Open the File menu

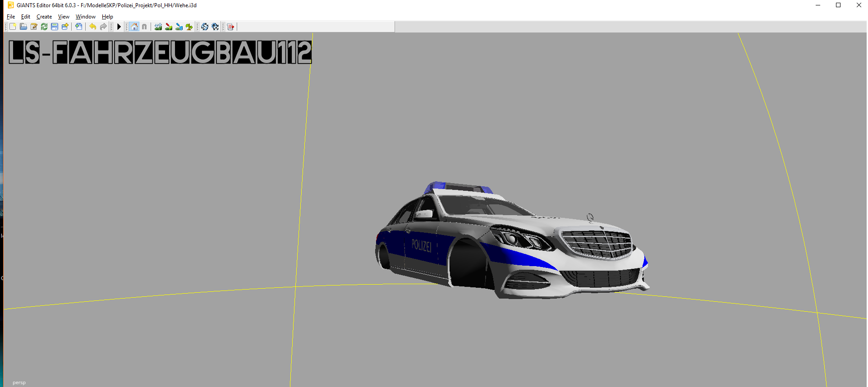click(11, 17)
